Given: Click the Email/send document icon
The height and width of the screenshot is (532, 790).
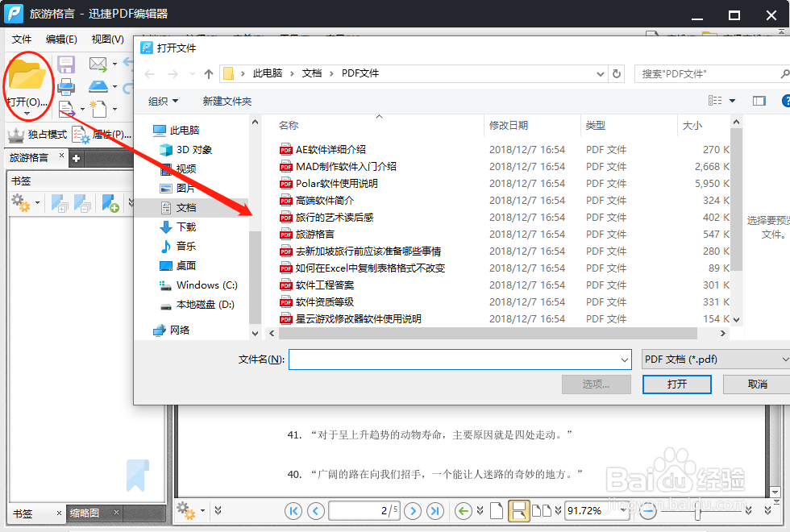Looking at the screenshot, I should point(97,64).
